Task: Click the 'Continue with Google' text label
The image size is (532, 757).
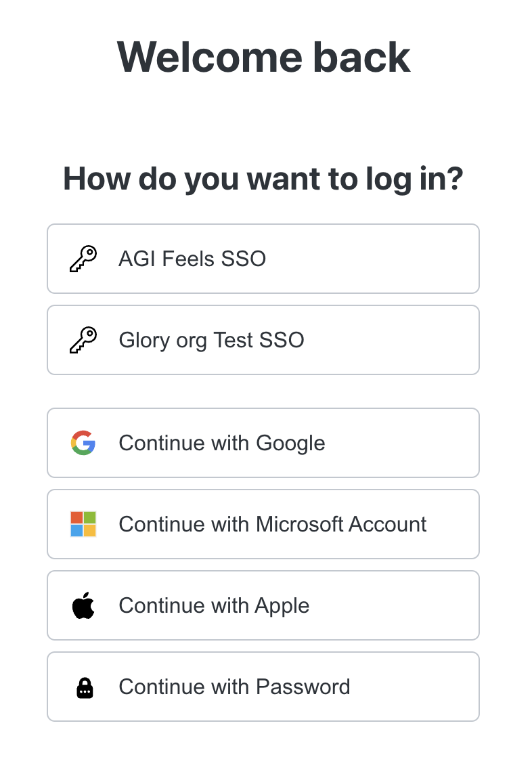Action: point(221,443)
